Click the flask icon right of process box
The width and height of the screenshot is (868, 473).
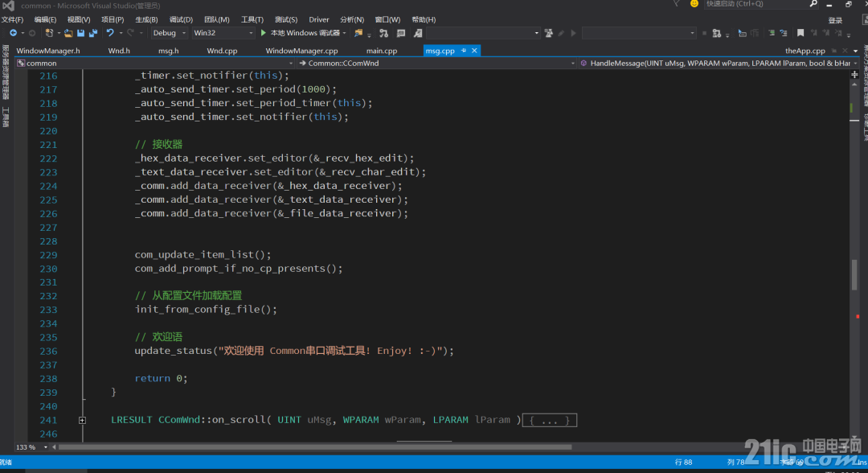click(x=549, y=33)
